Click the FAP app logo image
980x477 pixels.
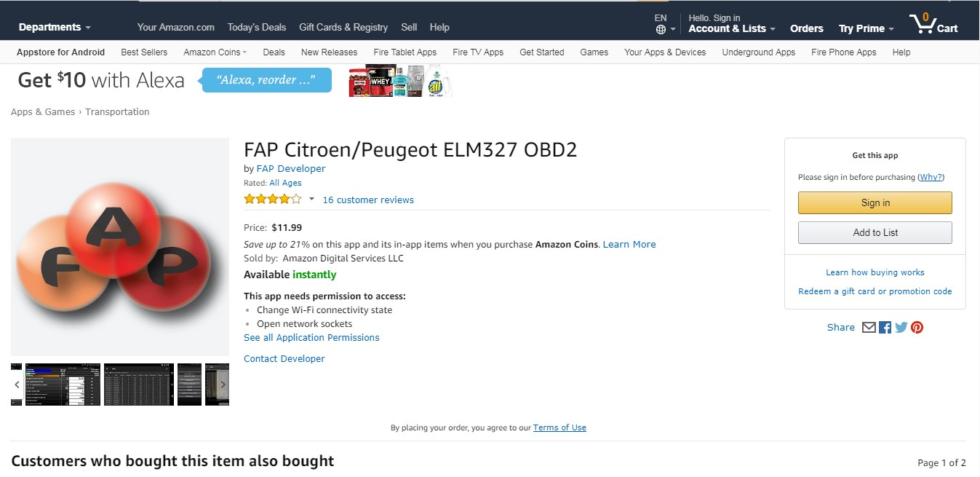click(x=120, y=246)
